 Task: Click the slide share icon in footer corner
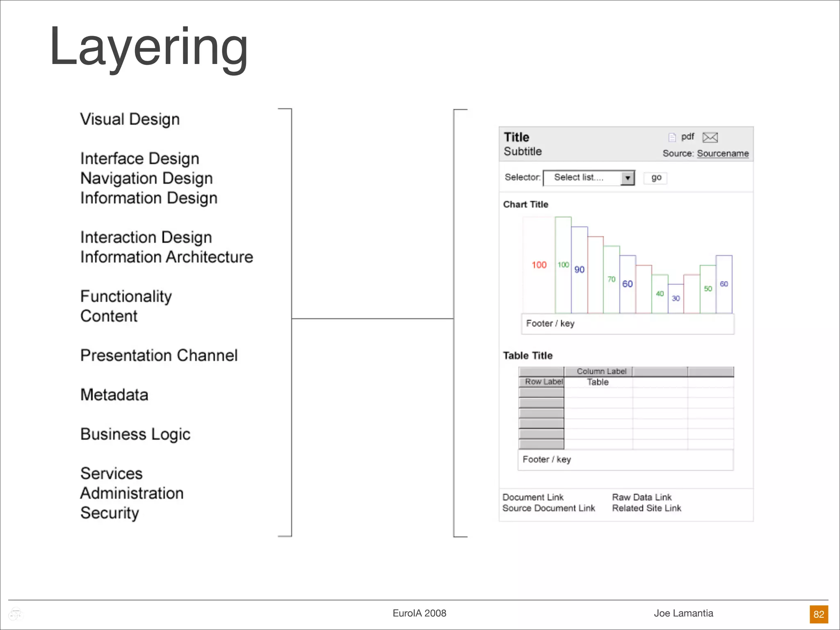coord(16,614)
